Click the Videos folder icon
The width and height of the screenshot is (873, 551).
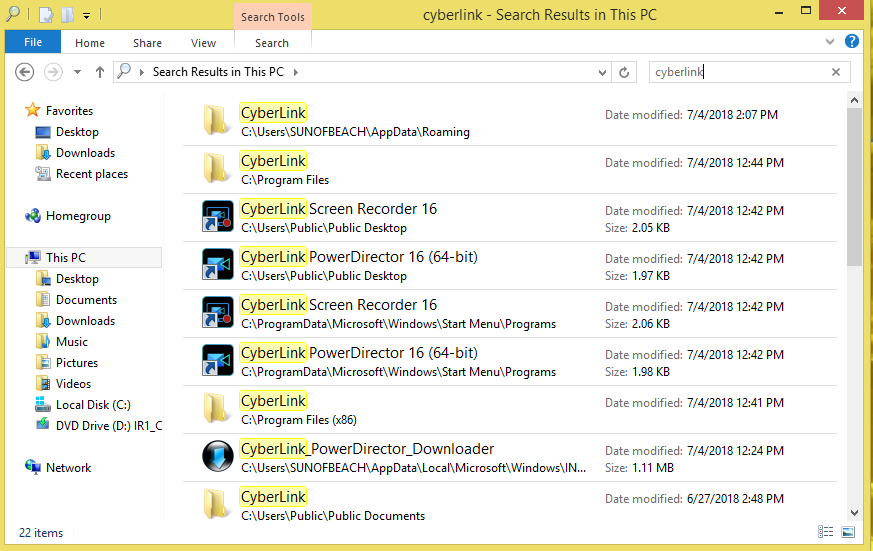pyautogui.click(x=43, y=383)
